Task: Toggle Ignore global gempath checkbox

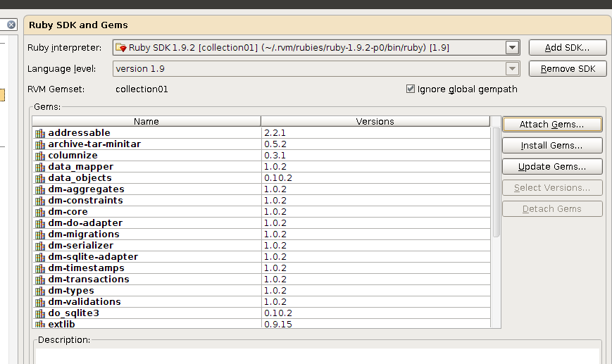Action: tap(410, 89)
